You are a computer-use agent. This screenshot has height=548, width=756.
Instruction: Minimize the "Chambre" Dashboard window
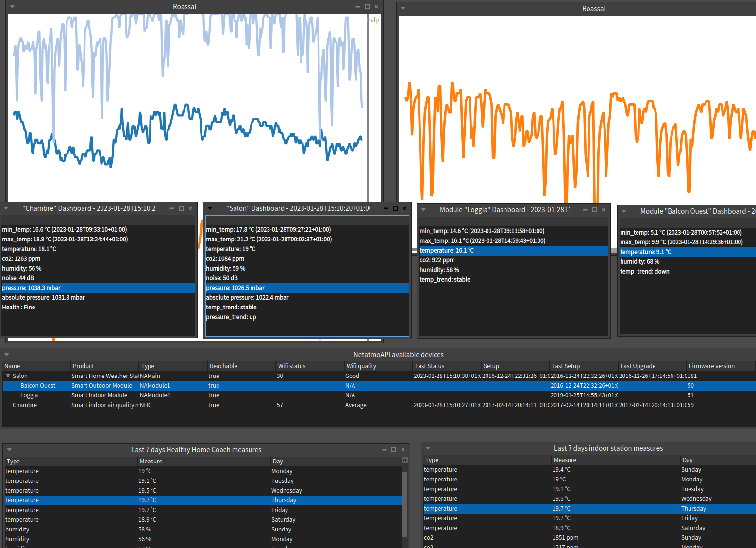172,208
